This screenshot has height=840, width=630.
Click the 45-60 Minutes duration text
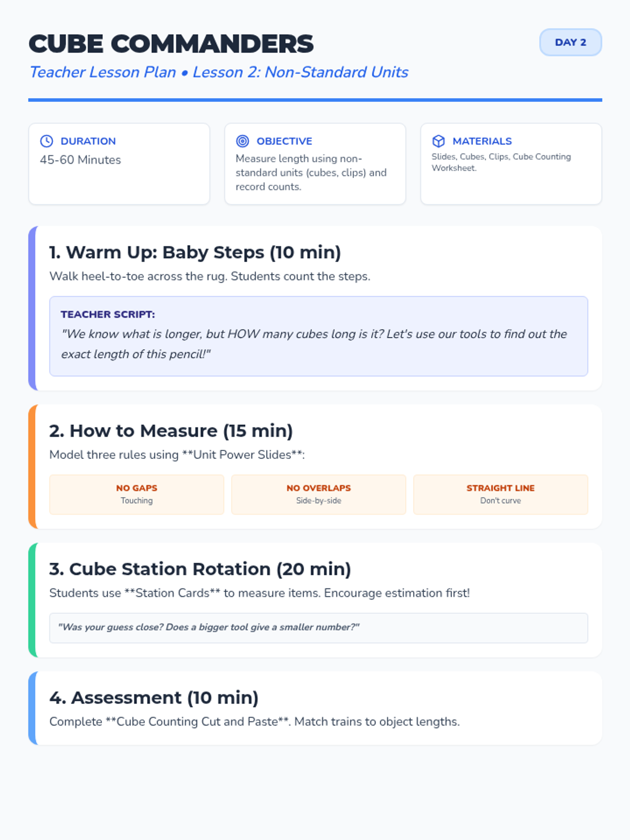[80, 160]
